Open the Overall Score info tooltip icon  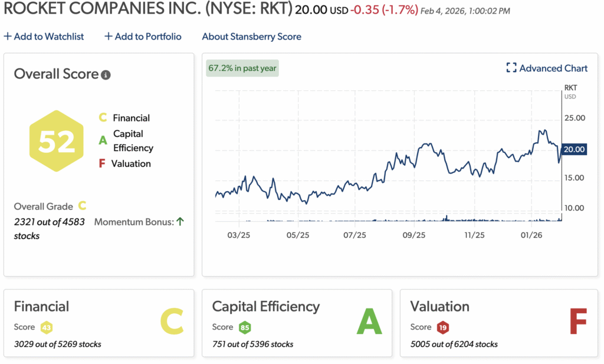tap(105, 74)
